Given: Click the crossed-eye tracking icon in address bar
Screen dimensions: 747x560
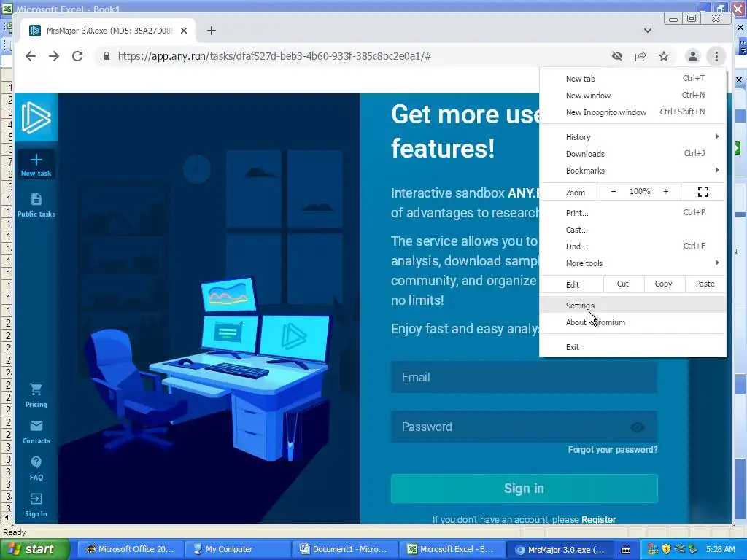Looking at the screenshot, I should pos(617,56).
